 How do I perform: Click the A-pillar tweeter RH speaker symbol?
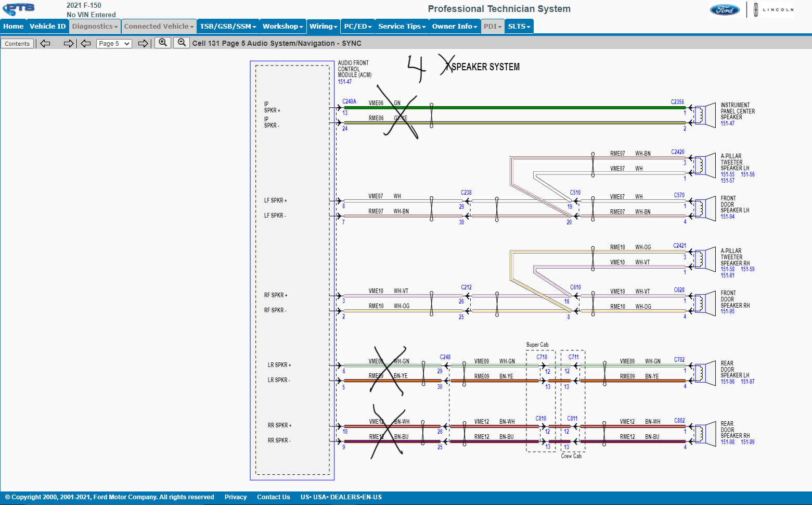tap(705, 260)
